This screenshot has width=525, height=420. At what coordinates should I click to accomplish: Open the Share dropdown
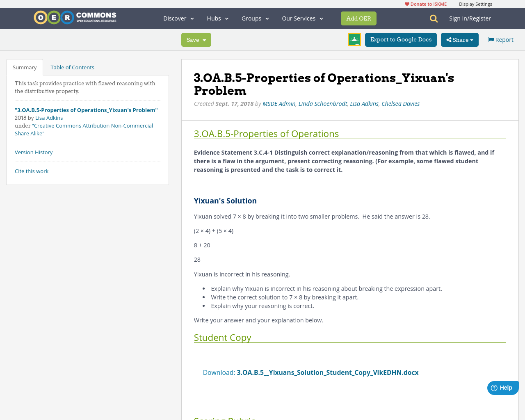pos(459,39)
